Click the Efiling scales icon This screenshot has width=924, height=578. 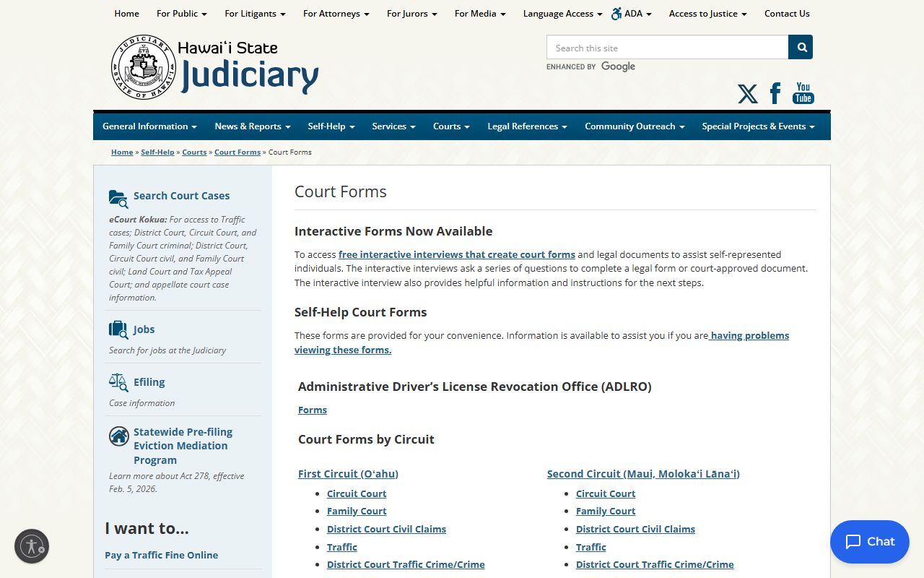point(118,382)
